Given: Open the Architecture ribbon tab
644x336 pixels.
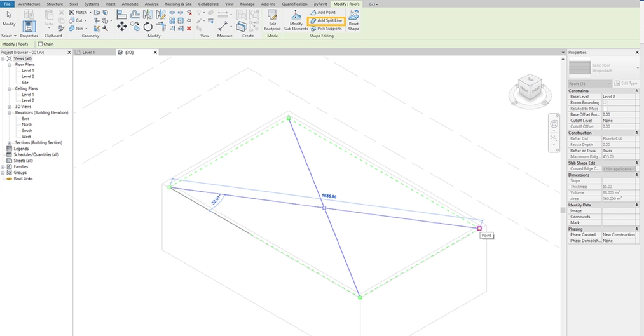Looking at the screenshot, I should (29, 4).
